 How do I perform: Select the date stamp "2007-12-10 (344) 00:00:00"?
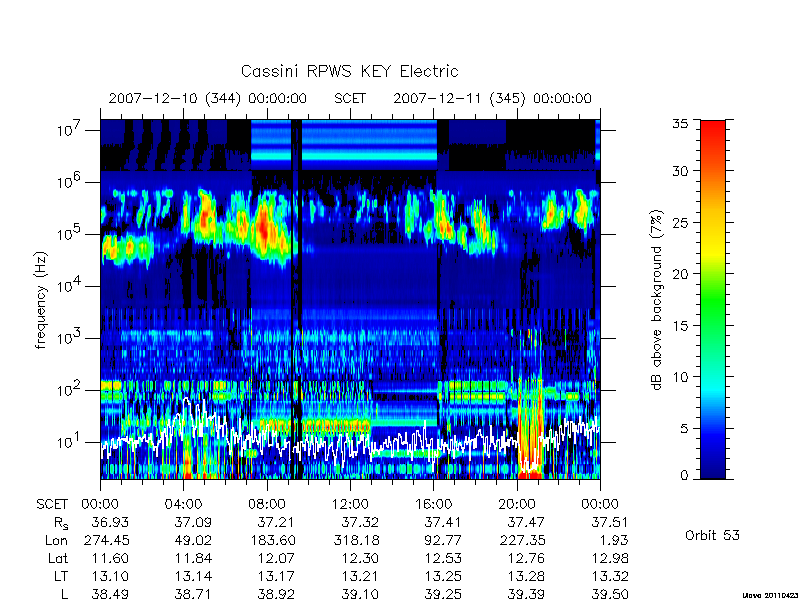(208, 98)
